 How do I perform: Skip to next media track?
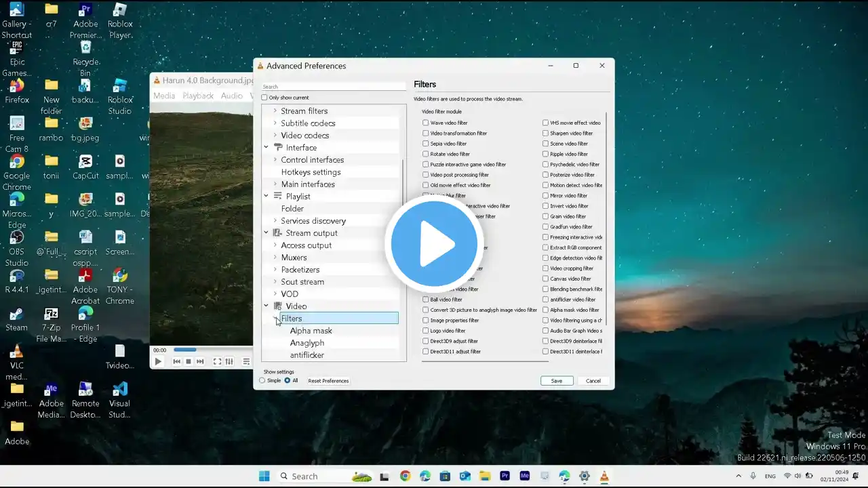pyautogui.click(x=200, y=362)
